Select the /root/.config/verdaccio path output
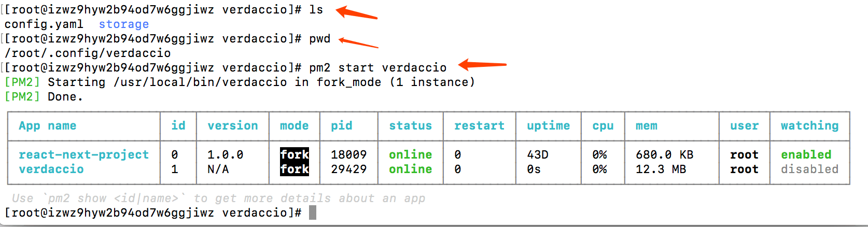The width and height of the screenshot is (868, 227). (88, 53)
